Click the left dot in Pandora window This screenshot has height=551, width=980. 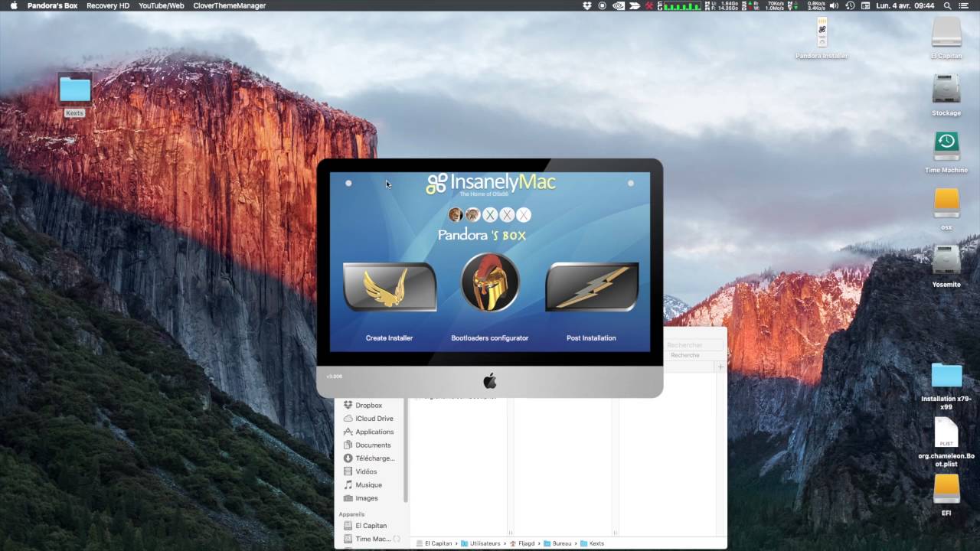pos(348,183)
